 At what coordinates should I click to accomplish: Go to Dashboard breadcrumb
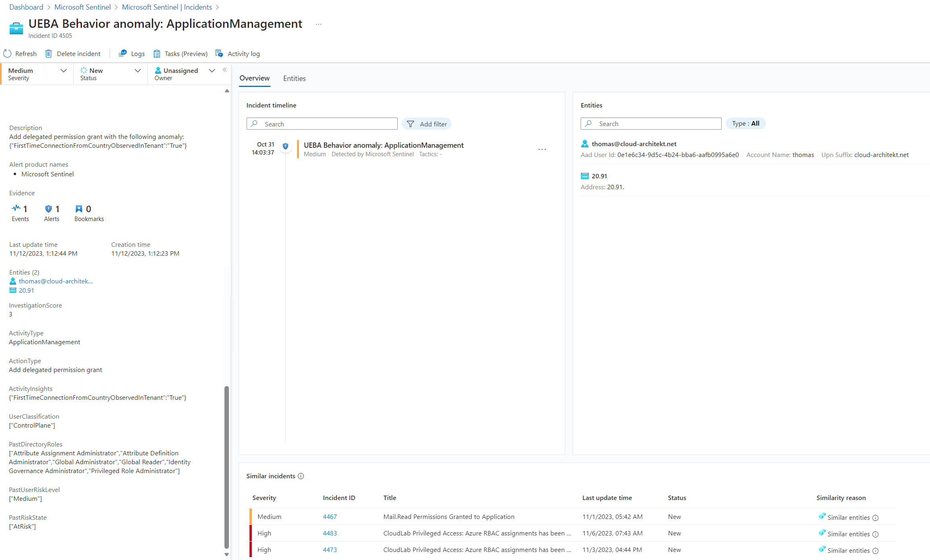(26, 7)
